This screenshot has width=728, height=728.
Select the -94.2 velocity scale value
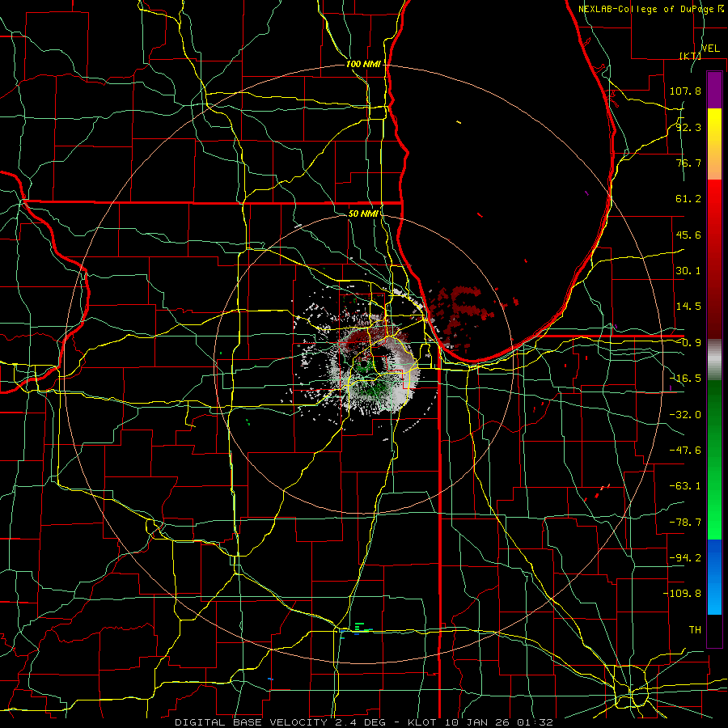[x=685, y=558]
